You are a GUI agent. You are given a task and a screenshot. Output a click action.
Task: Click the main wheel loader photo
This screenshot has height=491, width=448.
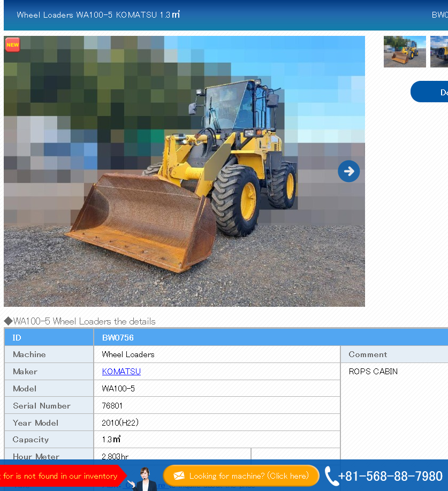185,171
